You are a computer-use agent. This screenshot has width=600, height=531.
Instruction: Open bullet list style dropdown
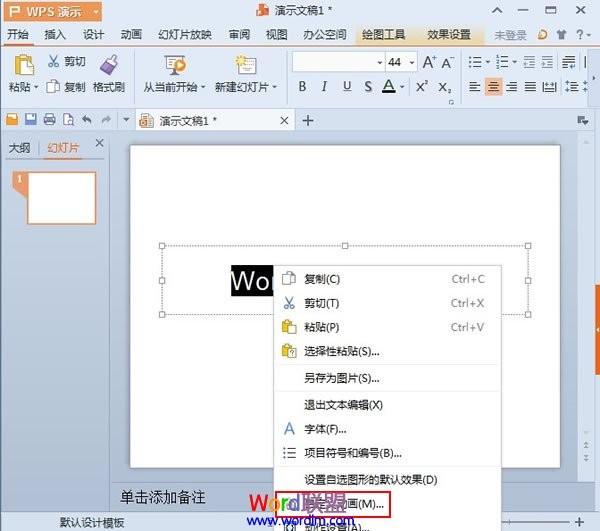488,62
